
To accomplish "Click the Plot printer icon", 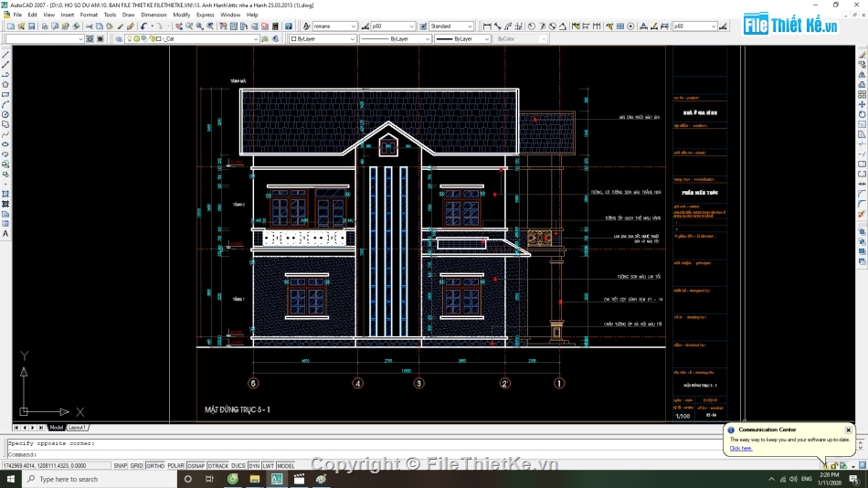I will (45, 26).
